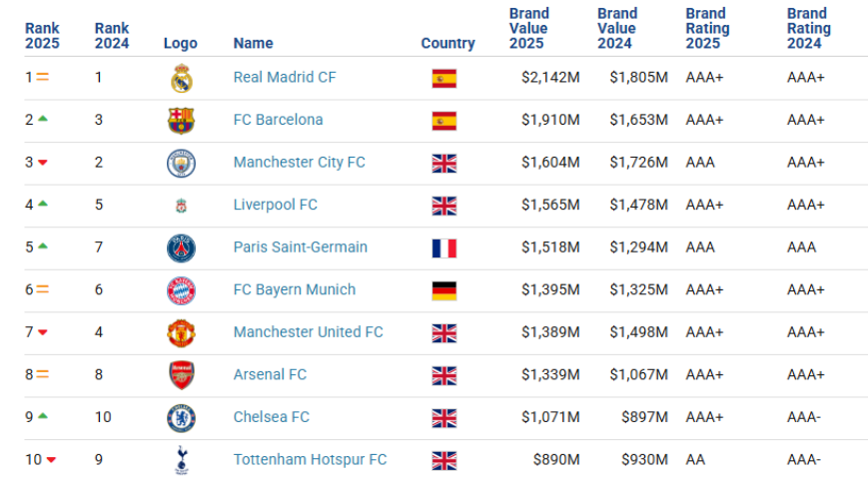Click the Real Madrid CF crest logo

click(181, 78)
